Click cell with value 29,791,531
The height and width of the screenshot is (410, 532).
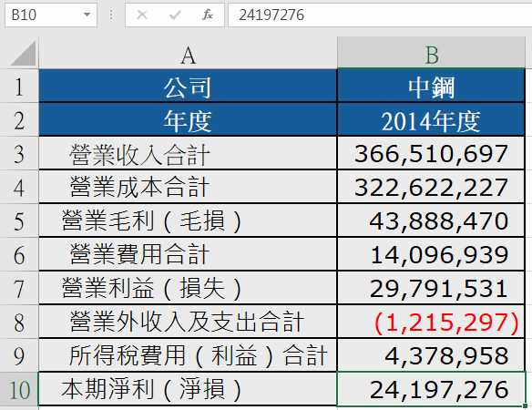click(431, 288)
